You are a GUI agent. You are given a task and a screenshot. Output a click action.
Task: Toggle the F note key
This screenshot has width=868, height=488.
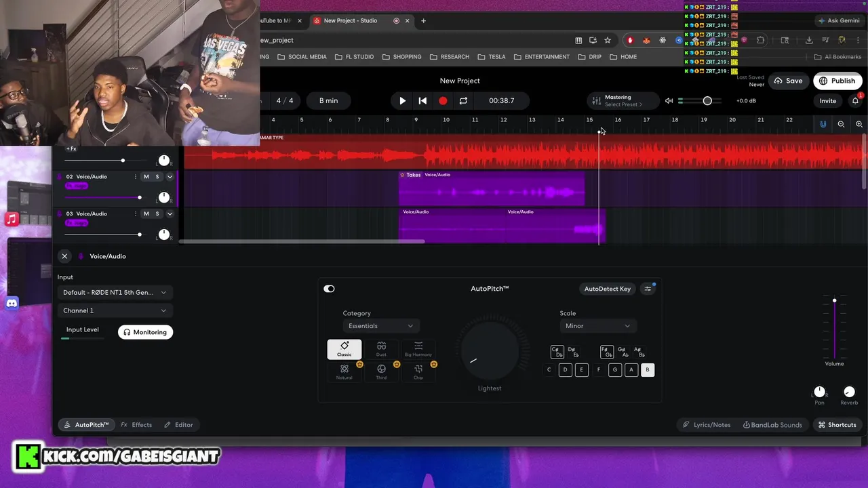[x=598, y=369]
